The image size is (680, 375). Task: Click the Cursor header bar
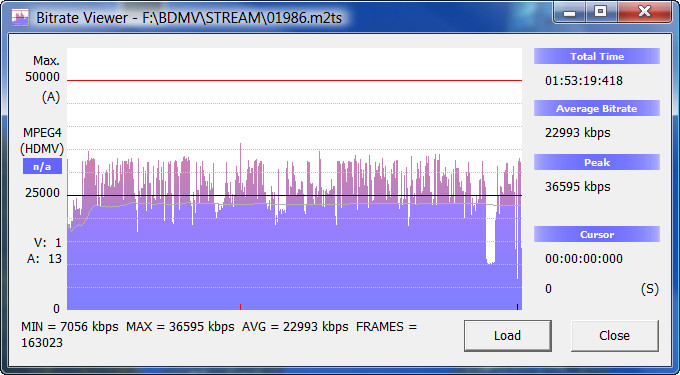click(x=597, y=234)
